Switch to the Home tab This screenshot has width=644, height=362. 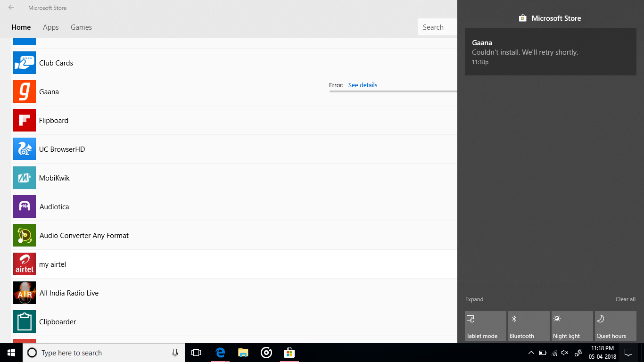pyautogui.click(x=21, y=27)
